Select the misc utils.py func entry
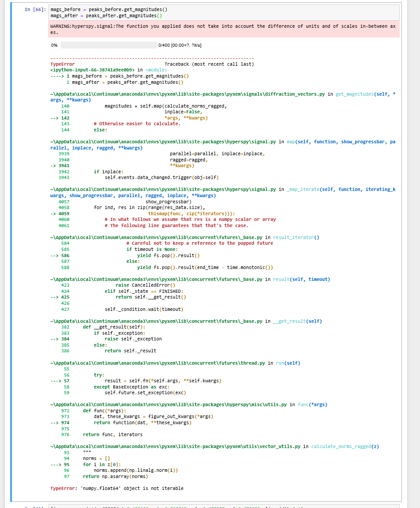 [x=176, y=404]
